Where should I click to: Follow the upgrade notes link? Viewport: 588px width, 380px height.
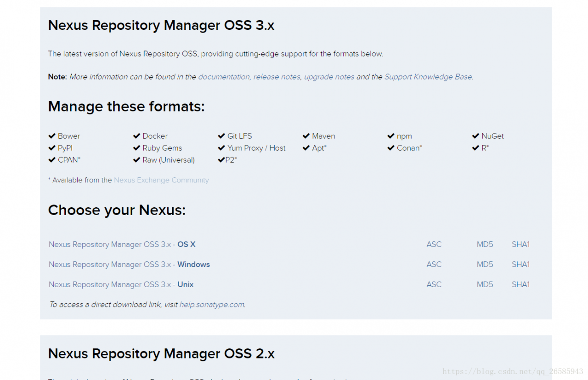(329, 77)
